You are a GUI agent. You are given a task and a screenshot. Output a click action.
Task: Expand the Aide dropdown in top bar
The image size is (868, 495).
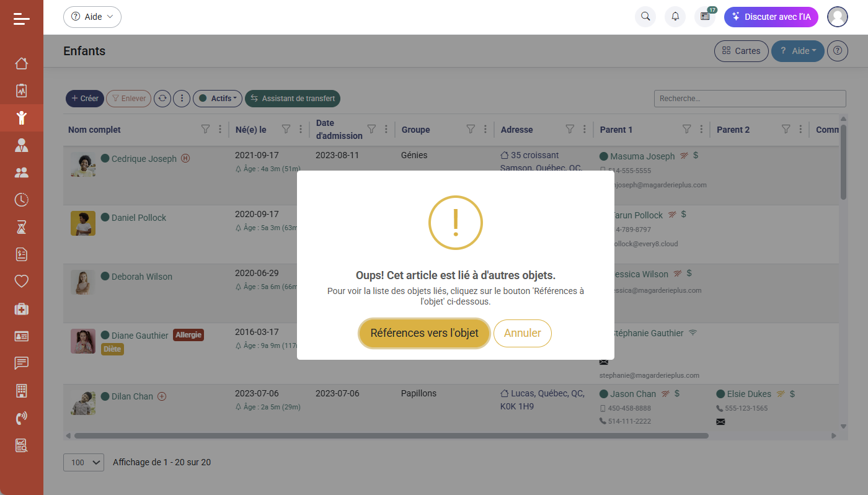point(92,17)
